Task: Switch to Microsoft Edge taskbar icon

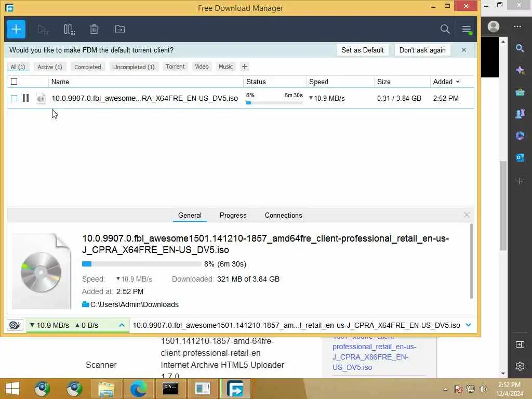Action: 138,389
